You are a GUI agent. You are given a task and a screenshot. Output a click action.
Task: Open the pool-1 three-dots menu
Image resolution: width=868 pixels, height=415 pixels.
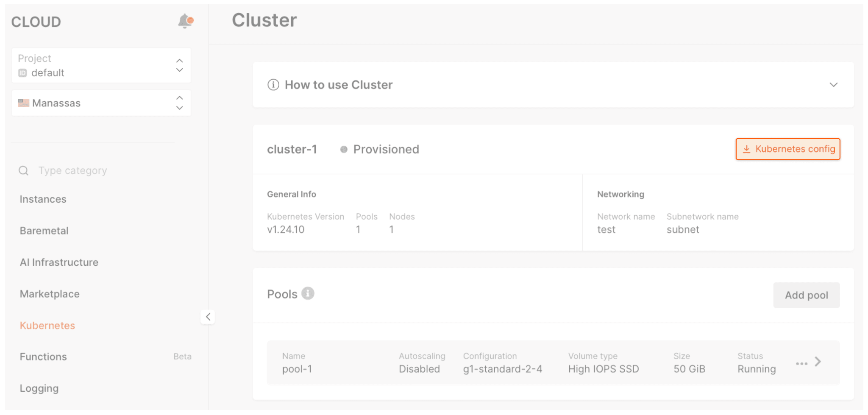(801, 363)
